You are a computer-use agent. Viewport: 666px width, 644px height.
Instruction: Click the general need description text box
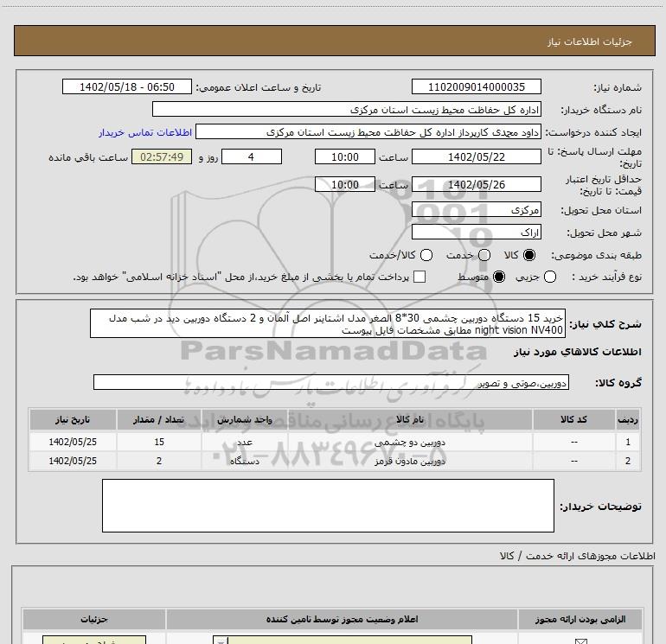(328, 323)
